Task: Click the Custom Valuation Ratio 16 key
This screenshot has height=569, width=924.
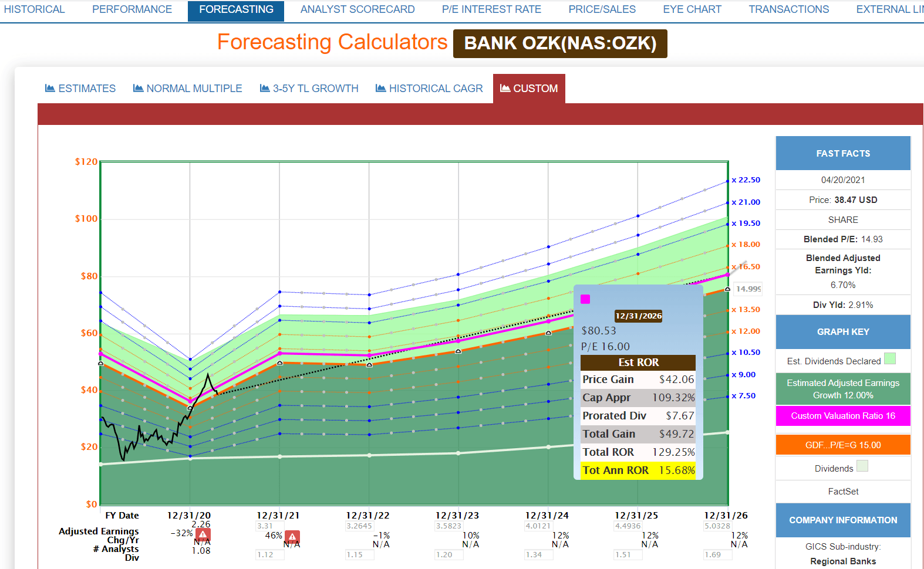Action: [843, 416]
